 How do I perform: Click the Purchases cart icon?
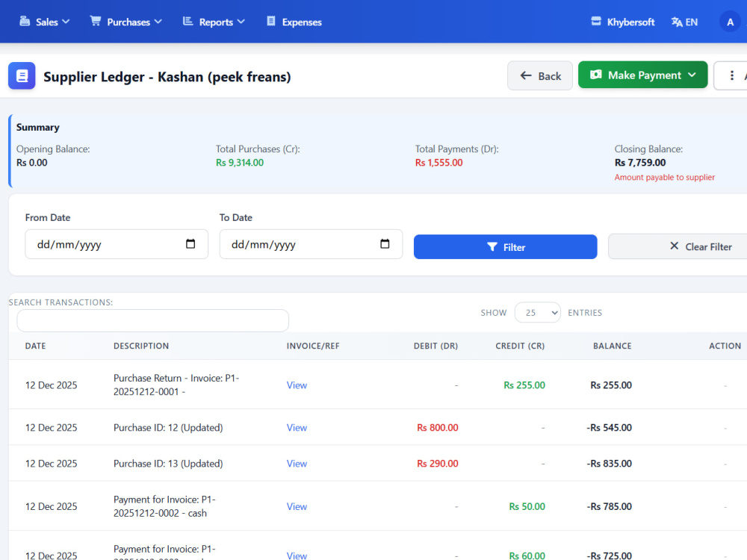point(96,22)
